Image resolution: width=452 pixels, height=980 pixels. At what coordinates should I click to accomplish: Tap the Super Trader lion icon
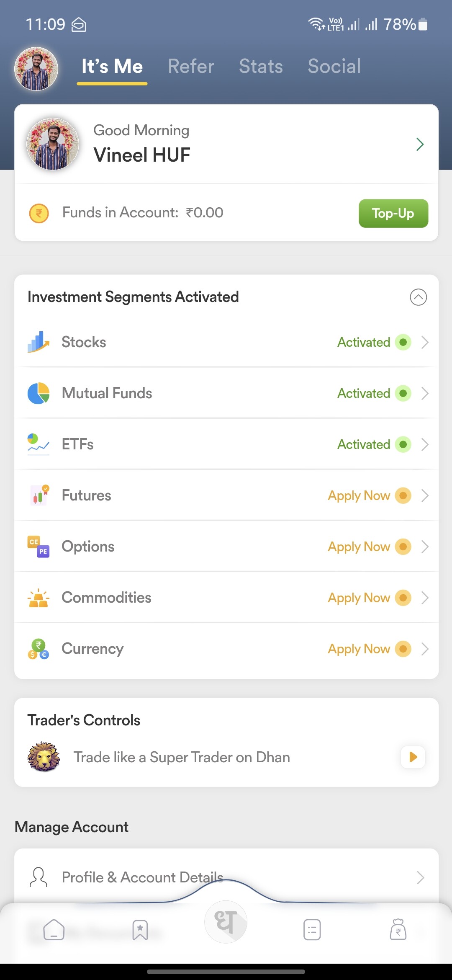pyautogui.click(x=44, y=757)
